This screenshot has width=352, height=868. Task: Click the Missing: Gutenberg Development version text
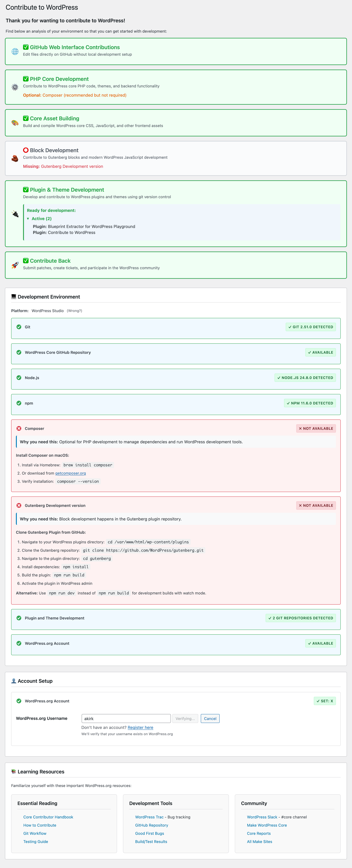pyautogui.click(x=63, y=166)
